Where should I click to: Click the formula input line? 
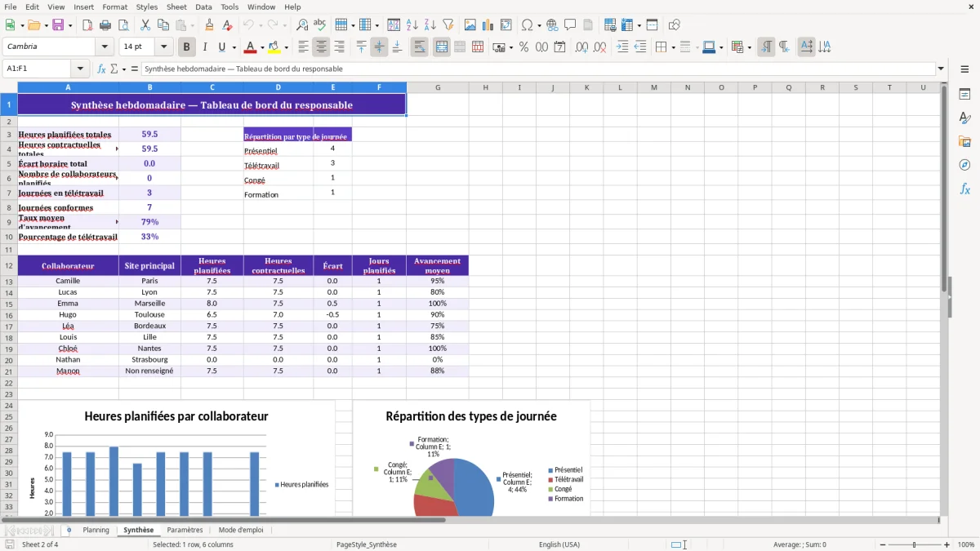click(538, 69)
